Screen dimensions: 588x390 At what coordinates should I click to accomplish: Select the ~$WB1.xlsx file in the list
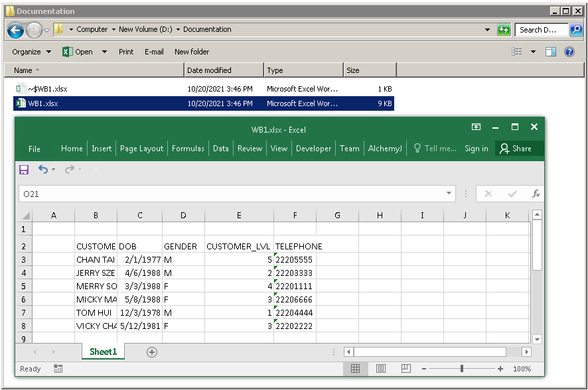coord(47,88)
